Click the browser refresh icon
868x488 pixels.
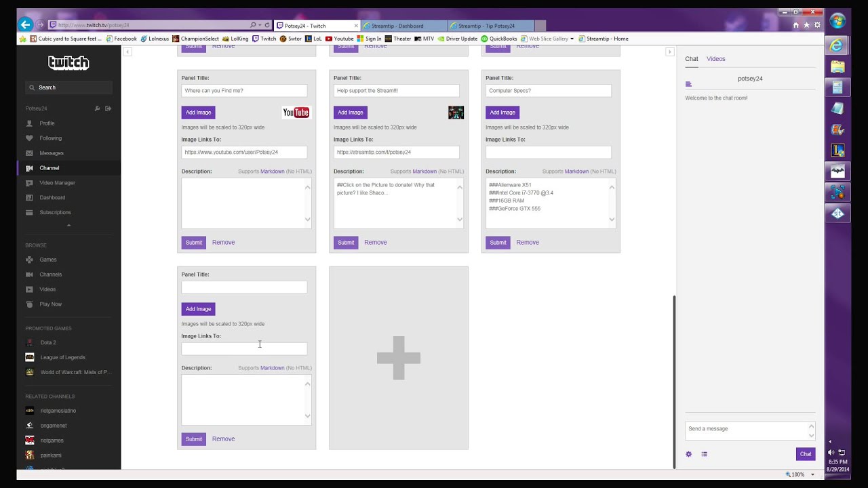(267, 25)
